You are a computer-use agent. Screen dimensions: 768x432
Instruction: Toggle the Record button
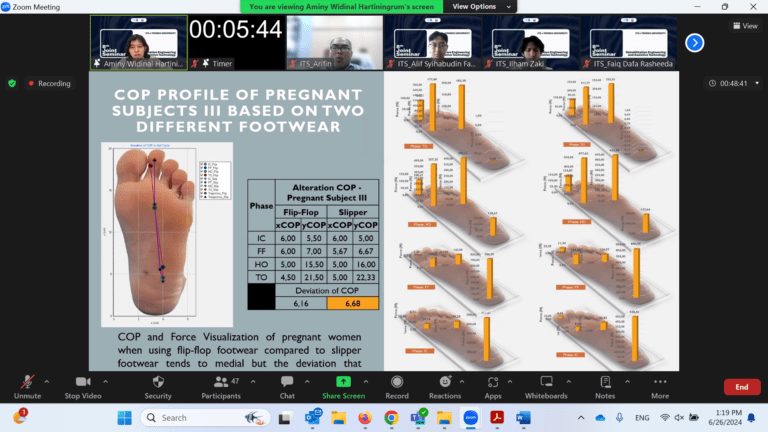pyautogui.click(x=396, y=386)
